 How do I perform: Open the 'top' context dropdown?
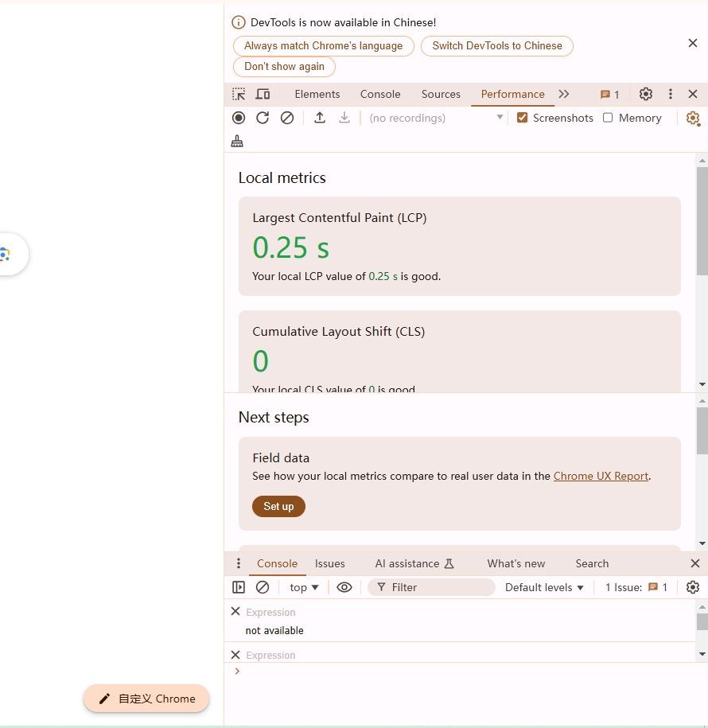[x=304, y=587]
